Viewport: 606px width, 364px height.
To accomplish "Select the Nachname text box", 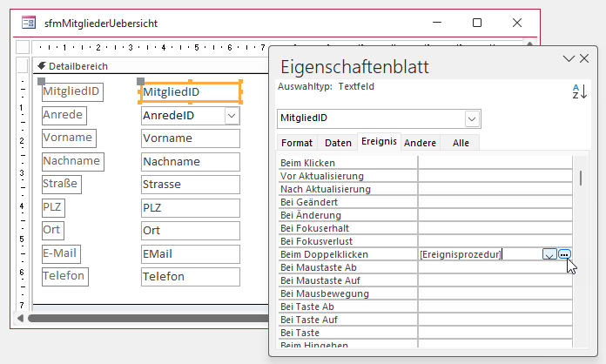I will click(x=190, y=161).
